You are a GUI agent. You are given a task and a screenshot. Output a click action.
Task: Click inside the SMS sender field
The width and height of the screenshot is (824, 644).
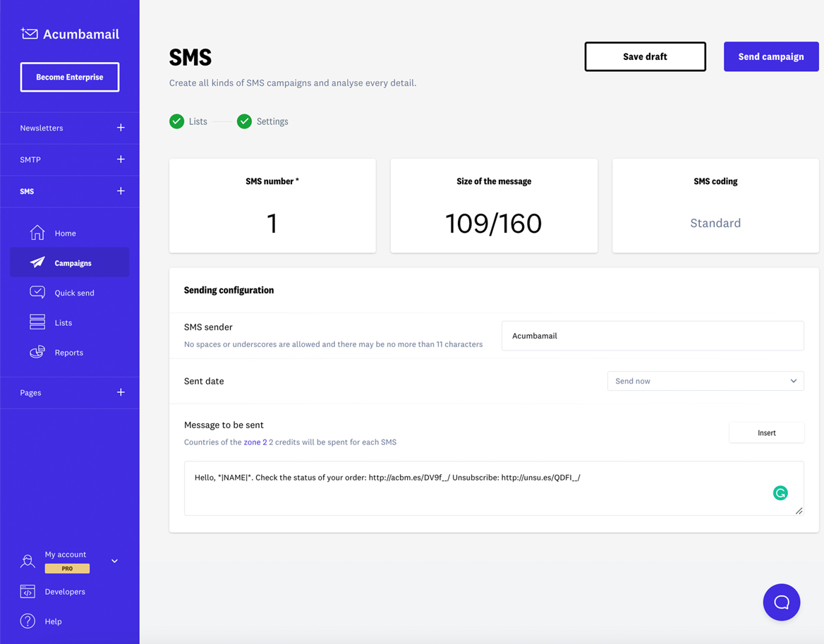652,336
